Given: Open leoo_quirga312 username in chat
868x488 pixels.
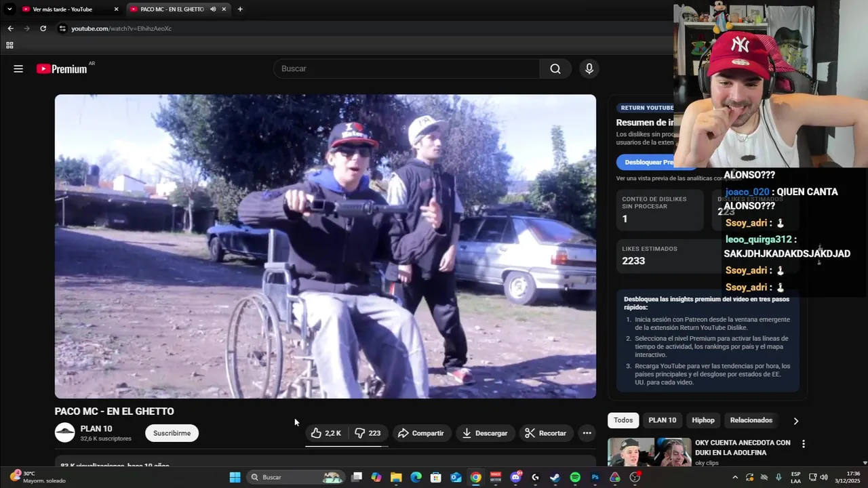Looking at the screenshot, I should point(759,239).
